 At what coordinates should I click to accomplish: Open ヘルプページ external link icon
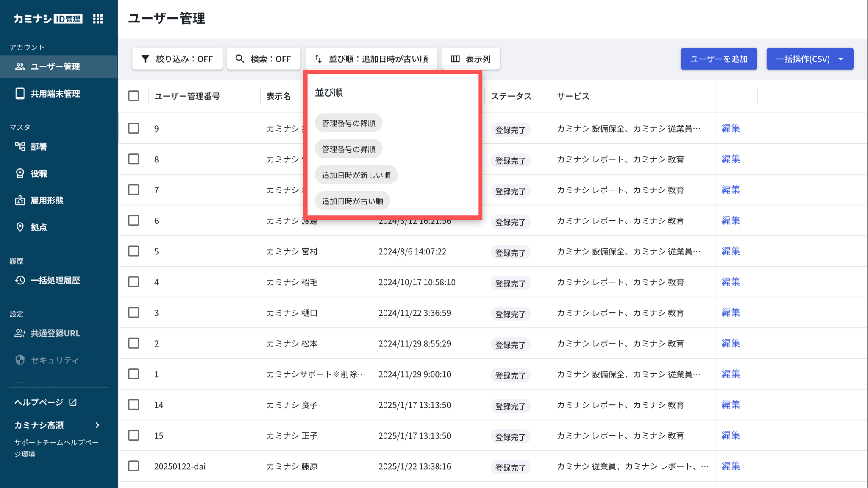point(73,402)
